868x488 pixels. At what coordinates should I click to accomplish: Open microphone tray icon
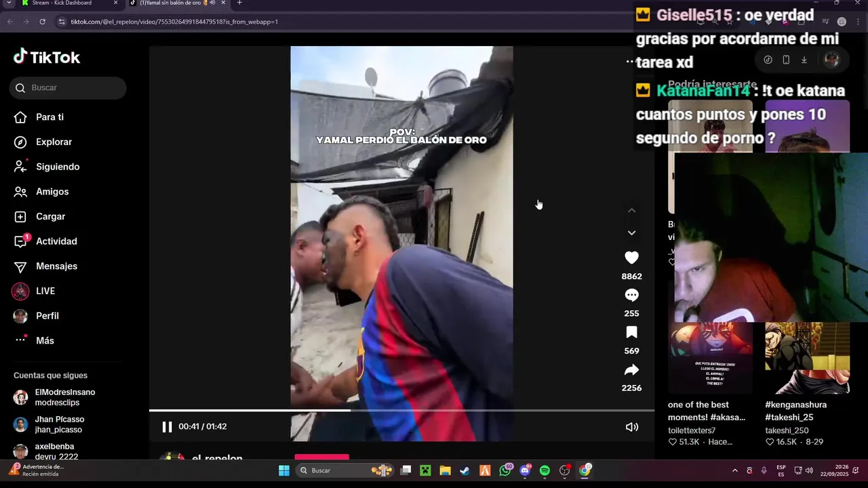click(764, 470)
